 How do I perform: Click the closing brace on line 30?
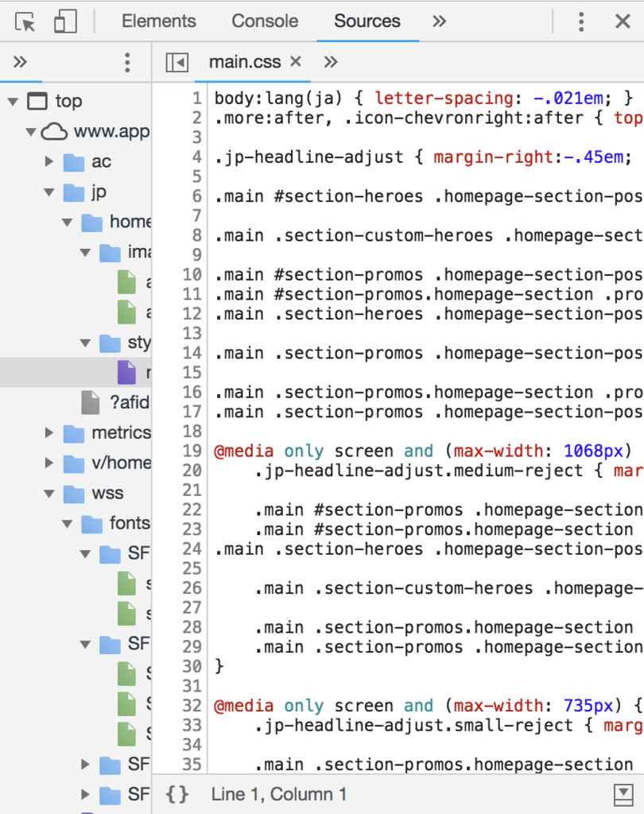(x=219, y=666)
